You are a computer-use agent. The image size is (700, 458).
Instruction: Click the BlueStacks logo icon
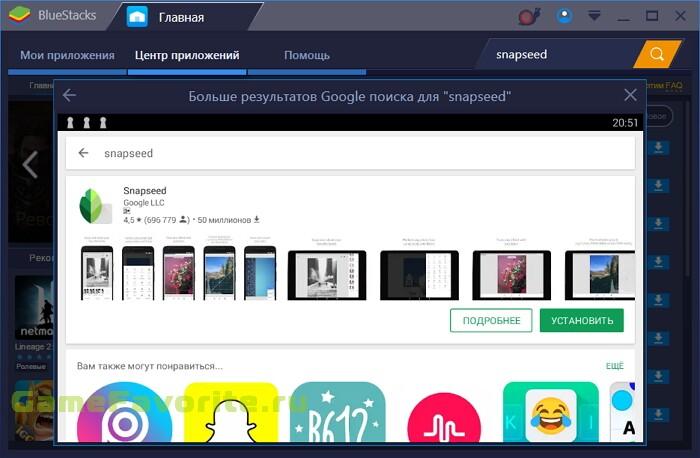click(19, 15)
